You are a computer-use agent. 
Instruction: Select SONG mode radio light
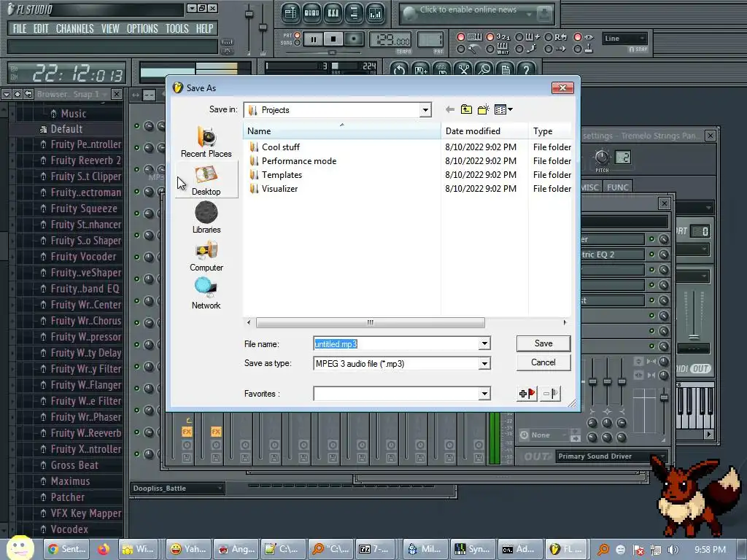(x=298, y=43)
